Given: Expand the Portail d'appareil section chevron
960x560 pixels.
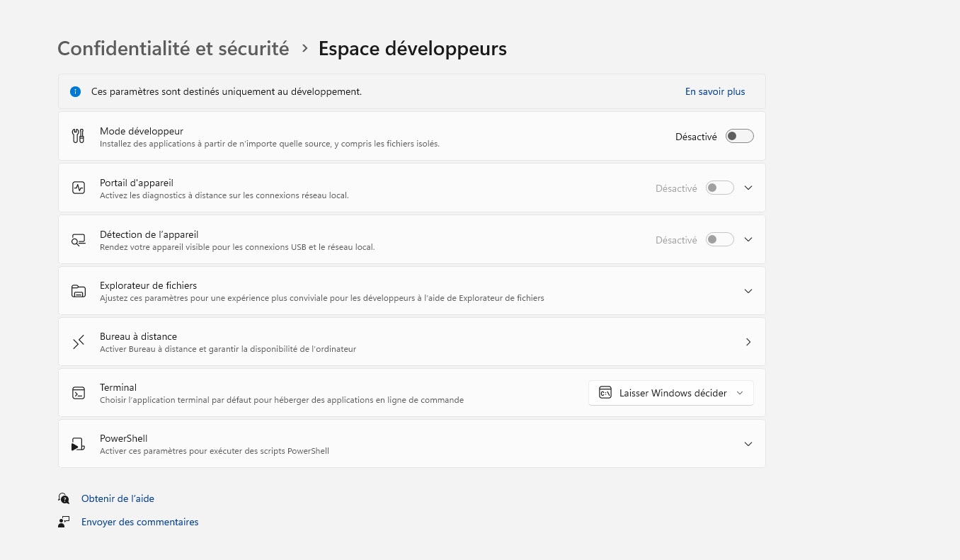Looking at the screenshot, I should click(x=748, y=188).
